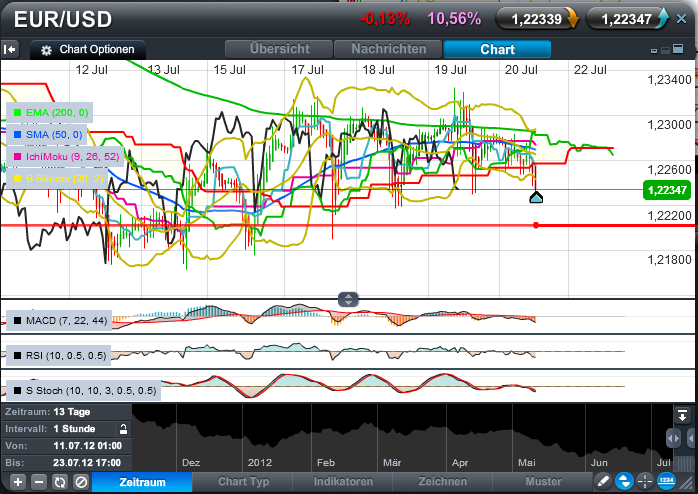Click the minus zoom-out button
Image resolution: width=698 pixels, height=494 pixels.
(x=39, y=482)
